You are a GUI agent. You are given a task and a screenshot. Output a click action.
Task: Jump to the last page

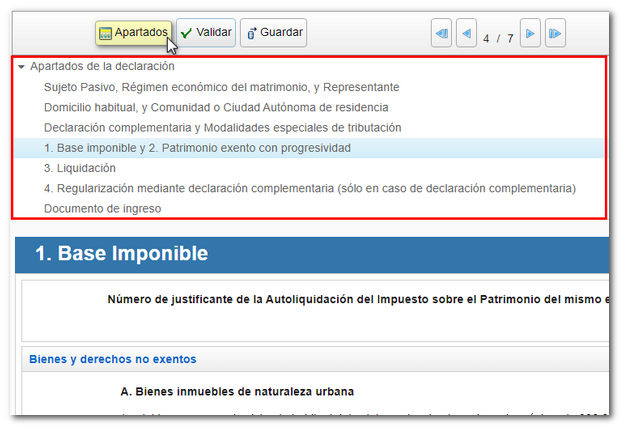click(x=556, y=35)
